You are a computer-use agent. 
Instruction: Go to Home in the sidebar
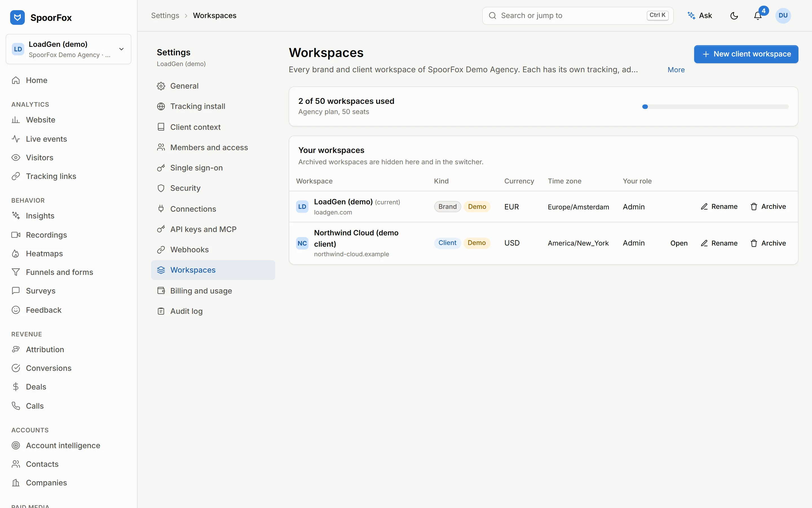click(x=69, y=80)
